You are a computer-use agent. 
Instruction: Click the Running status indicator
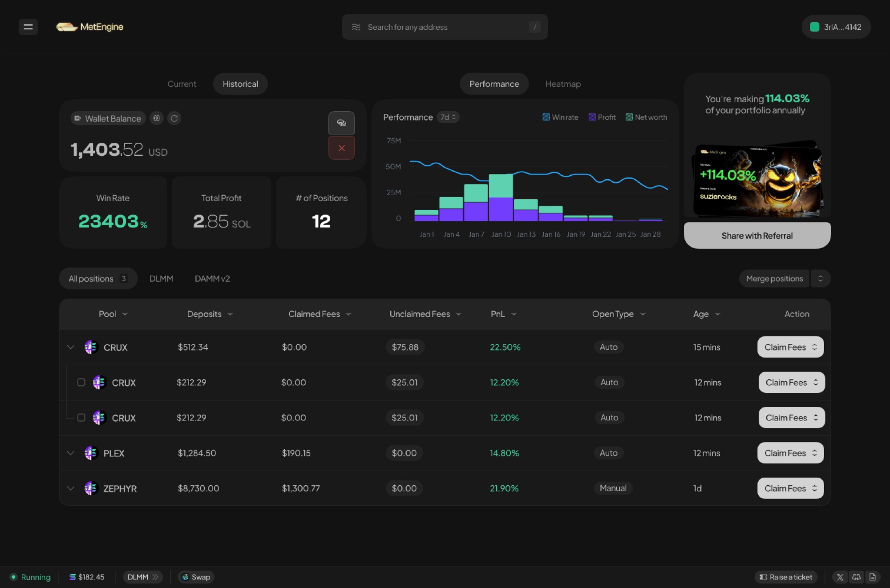click(x=30, y=577)
